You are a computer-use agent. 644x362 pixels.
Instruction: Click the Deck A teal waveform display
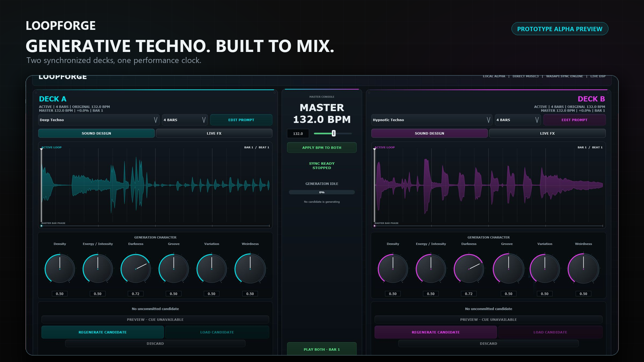pos(155,185)
